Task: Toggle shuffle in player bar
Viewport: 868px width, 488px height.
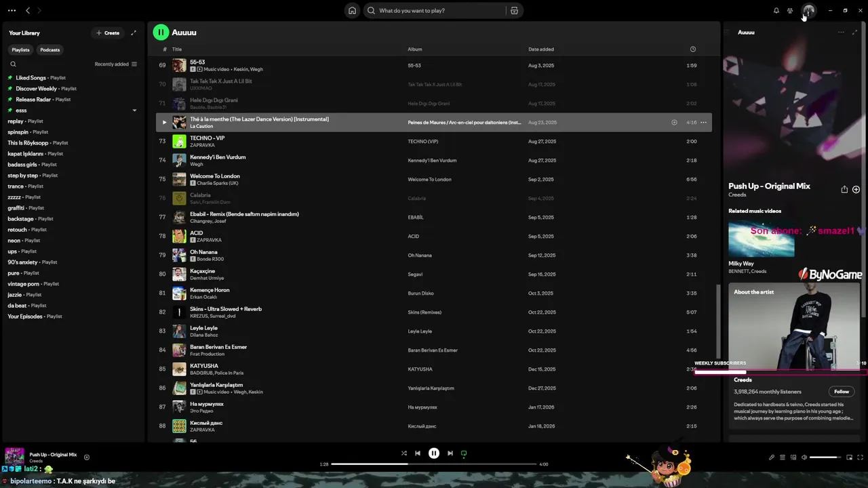Action: tap(403, 453)
